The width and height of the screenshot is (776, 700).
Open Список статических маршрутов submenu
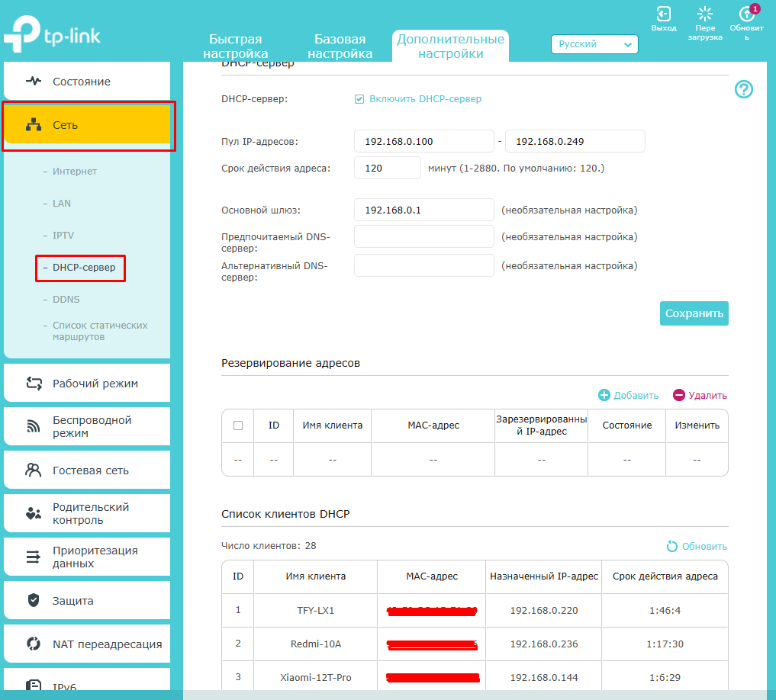tap(100, 331)
